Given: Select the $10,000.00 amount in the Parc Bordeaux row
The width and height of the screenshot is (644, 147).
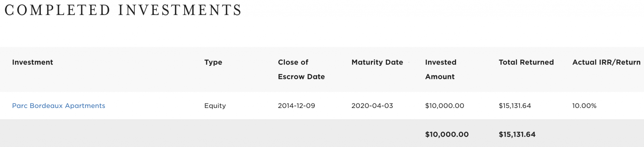Looking at the screenshot, I should [444, 106].
